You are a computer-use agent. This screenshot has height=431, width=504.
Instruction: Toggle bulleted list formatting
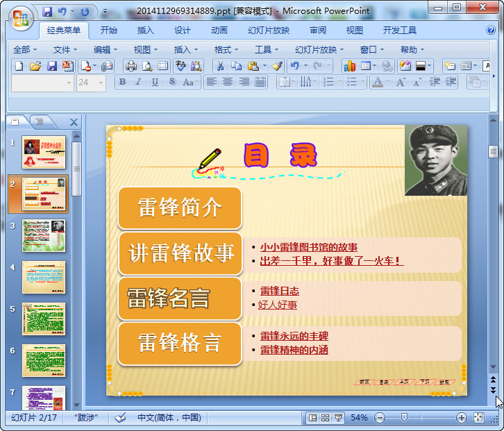coord(352,83)
